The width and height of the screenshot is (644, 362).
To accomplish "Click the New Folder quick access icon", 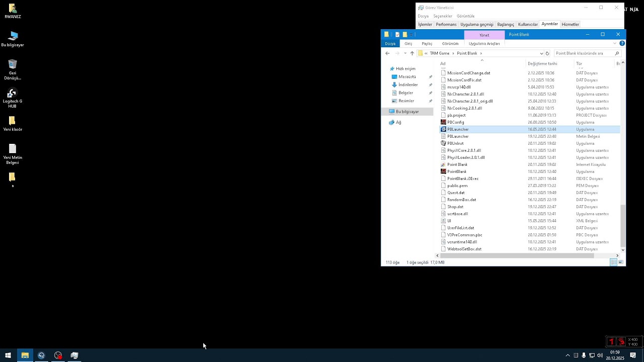I will pyautogui.click(x=405, y=35).
